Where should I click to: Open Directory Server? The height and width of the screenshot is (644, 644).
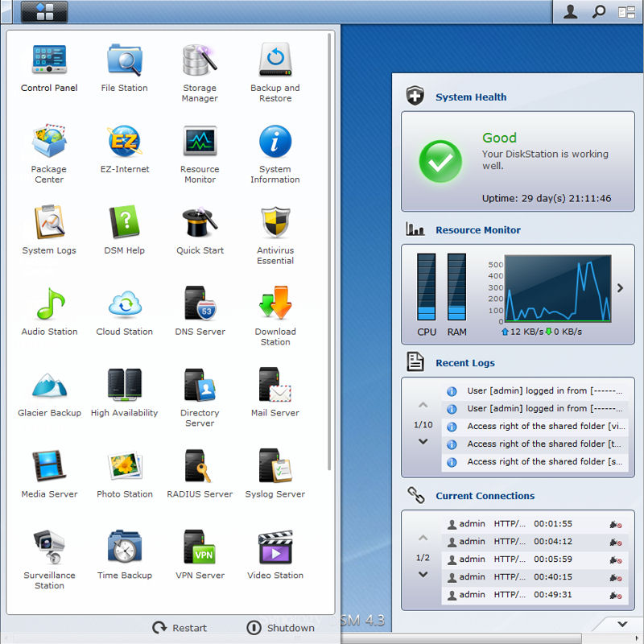pyautogui.click(x=200, y=398)
